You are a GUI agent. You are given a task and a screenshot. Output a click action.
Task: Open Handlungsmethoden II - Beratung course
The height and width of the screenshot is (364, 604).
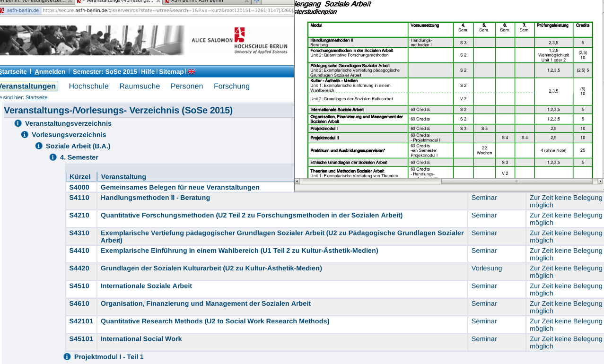pyautogui.click(x=155, y=198)
